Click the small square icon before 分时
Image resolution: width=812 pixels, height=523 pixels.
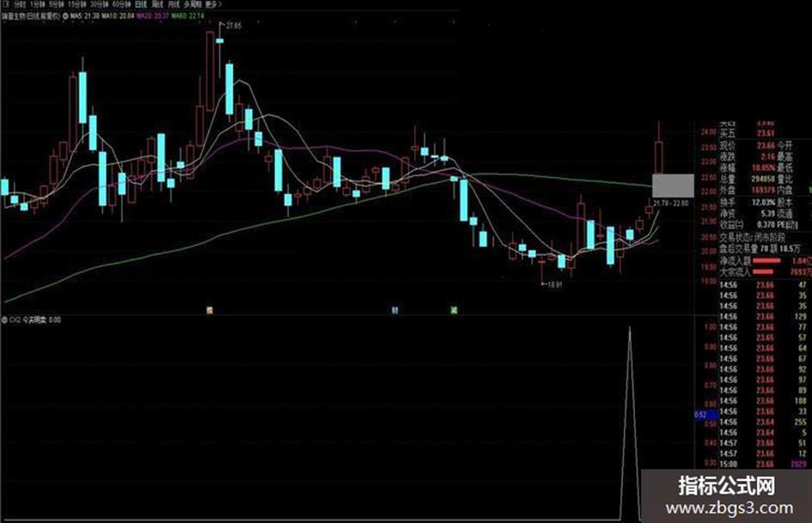click(6, 4)
